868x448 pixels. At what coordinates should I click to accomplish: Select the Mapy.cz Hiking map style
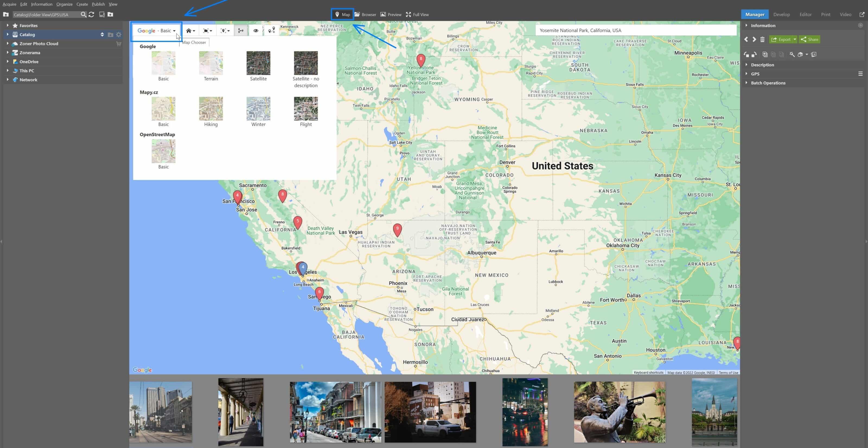211,112
